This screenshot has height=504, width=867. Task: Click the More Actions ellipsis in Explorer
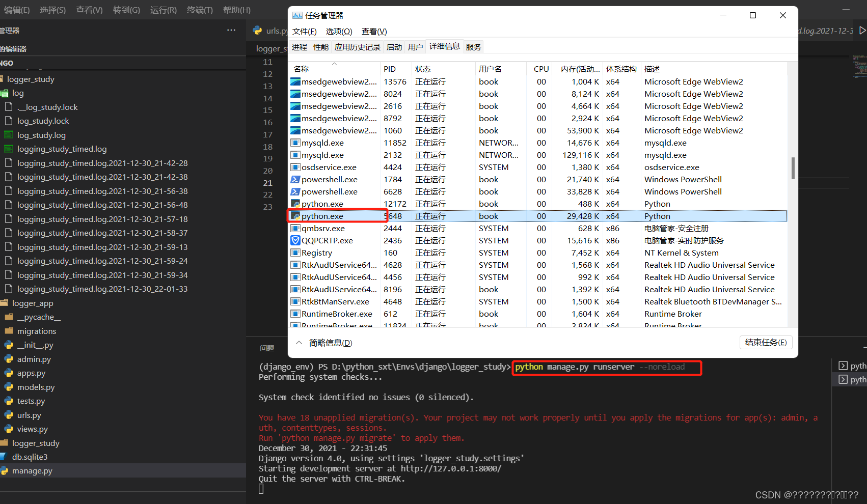click(x=231, y=30)
